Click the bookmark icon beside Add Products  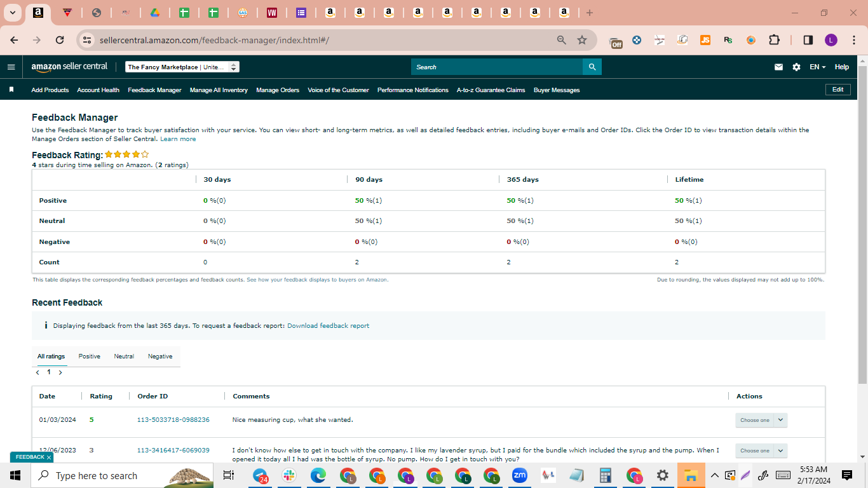(x=11, y=90)
